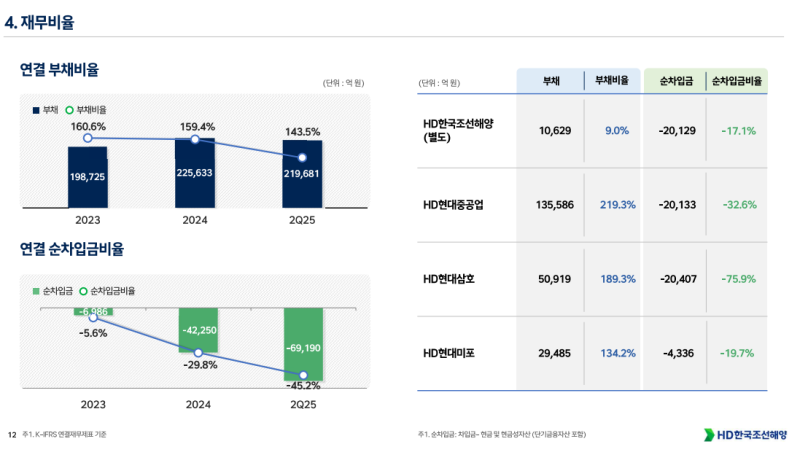
Task: Click the 4. 재무비율 slide title
Action: click(39, 21)
